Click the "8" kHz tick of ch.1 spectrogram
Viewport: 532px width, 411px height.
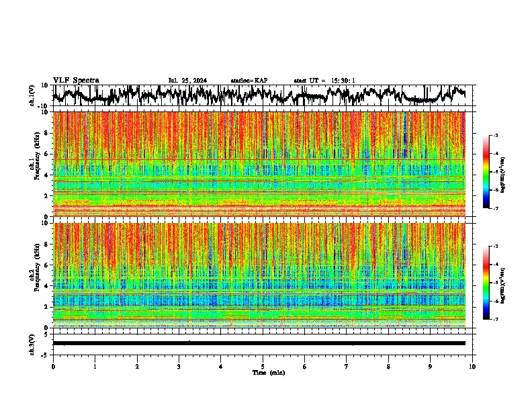[x=47, y=133]
